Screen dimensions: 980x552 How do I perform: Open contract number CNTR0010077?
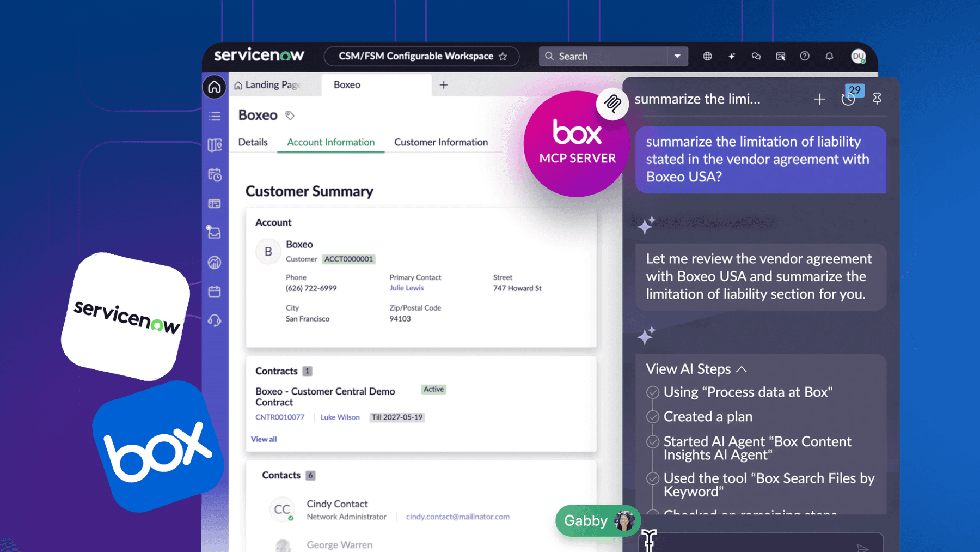[280, 417]
